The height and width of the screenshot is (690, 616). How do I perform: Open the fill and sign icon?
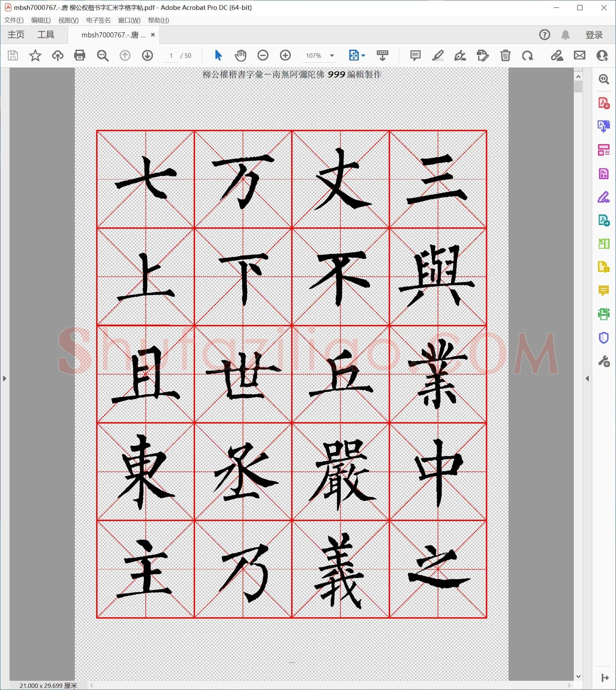(x=557, y=55)
